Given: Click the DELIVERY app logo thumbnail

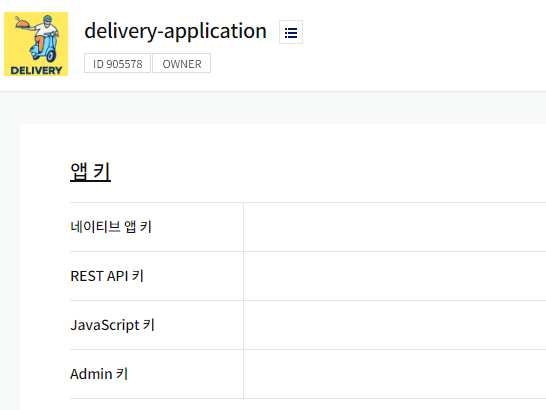Looking at the screenshot, I should (36, 44).
